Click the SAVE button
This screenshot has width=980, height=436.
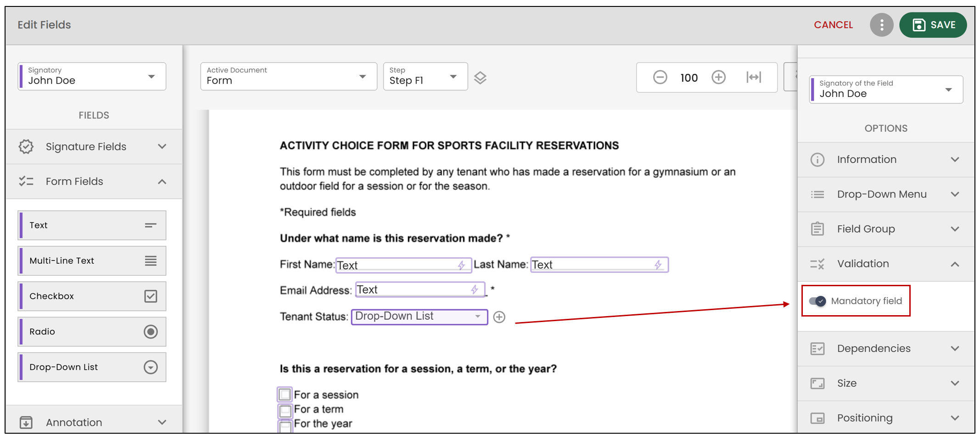pyautogui.click(x=933, y=25)
